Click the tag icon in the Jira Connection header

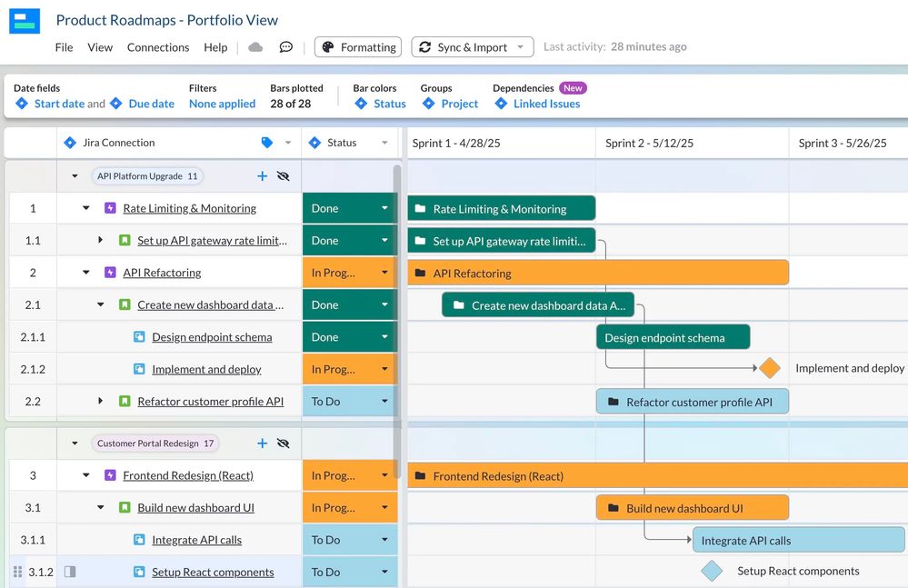click(265, 143)
